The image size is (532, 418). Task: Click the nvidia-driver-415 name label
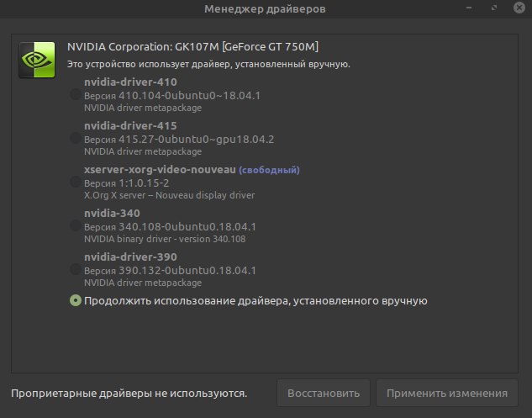(130, 126)
